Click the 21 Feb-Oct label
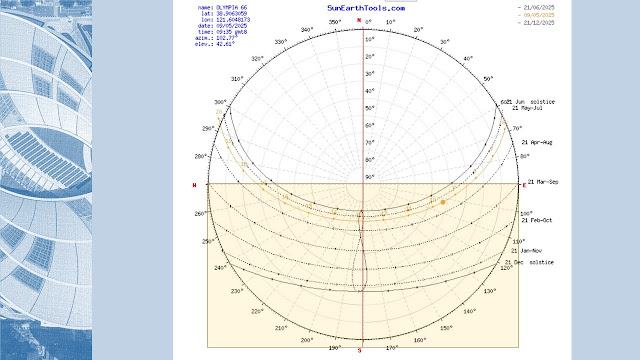Viewport: 640px width, 360px height. [x=537, y=220]
